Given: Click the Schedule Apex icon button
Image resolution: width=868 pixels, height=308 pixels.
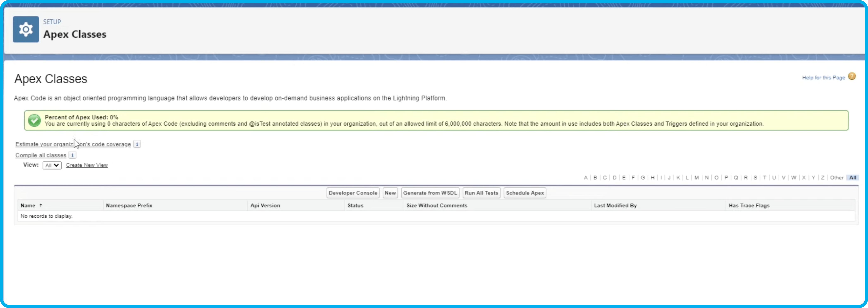Looking at the screenshot, I should pyautogui.click(x=525, y=192).
